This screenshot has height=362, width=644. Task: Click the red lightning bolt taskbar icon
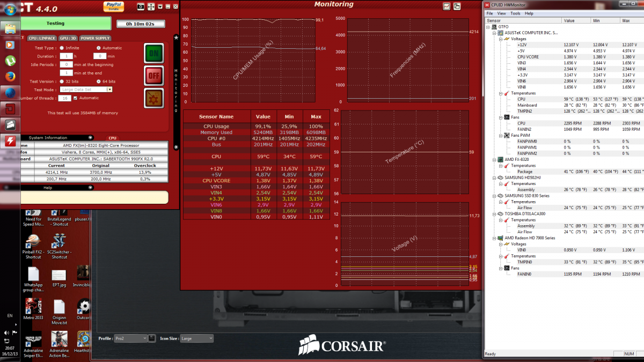coord(10,141)
